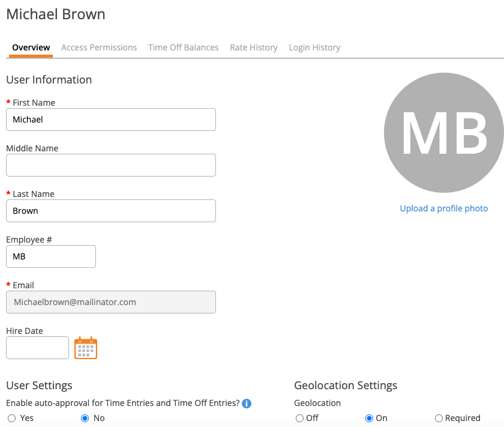
Task: Open the Time Off Balances tab
Action: [183, 47]
